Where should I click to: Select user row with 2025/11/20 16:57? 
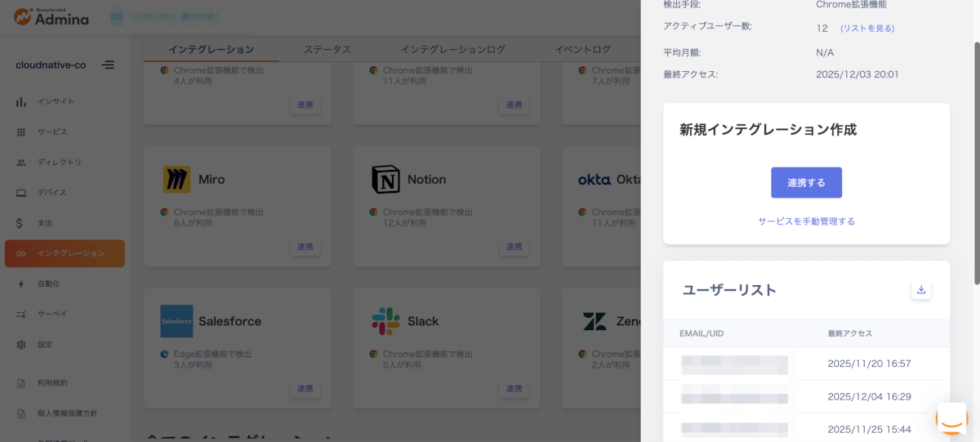click(806, 364)
